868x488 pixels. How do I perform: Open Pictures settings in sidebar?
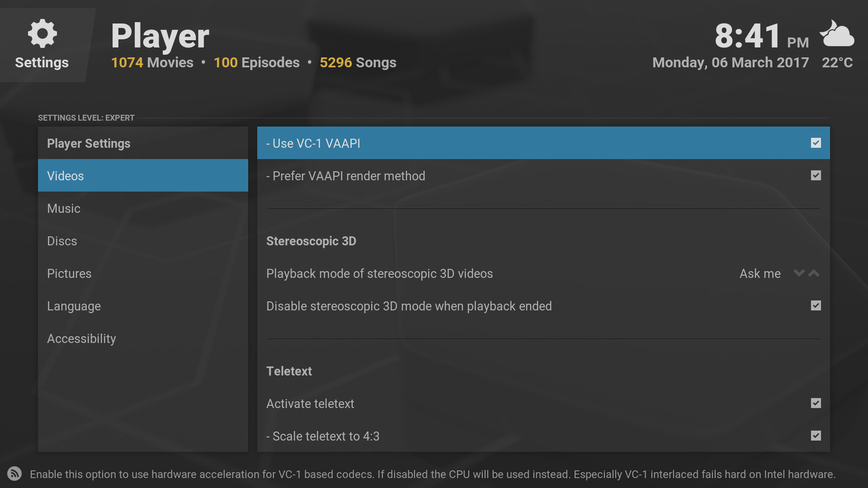pyautogui.click(x=69, y=273)
